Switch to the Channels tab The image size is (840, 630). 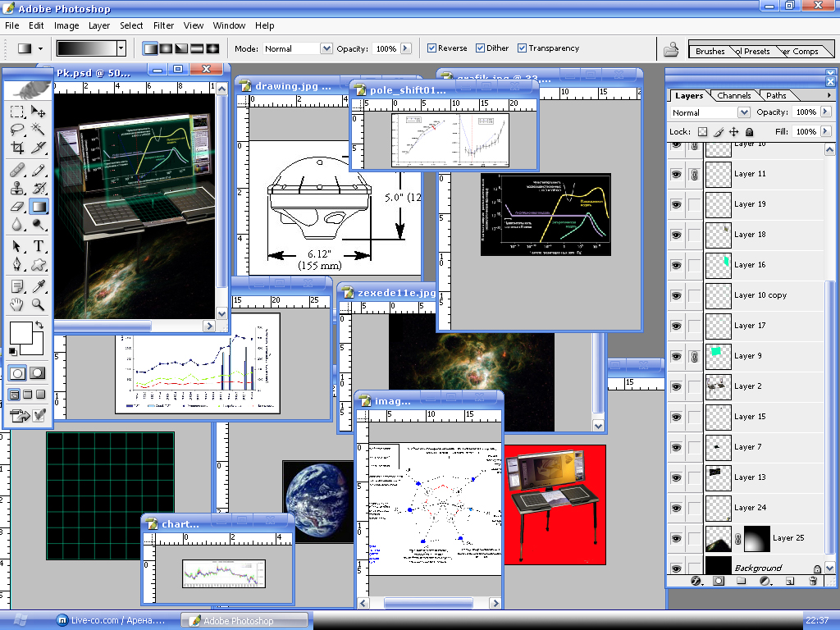pyautogui.click(x=733, y=95)
